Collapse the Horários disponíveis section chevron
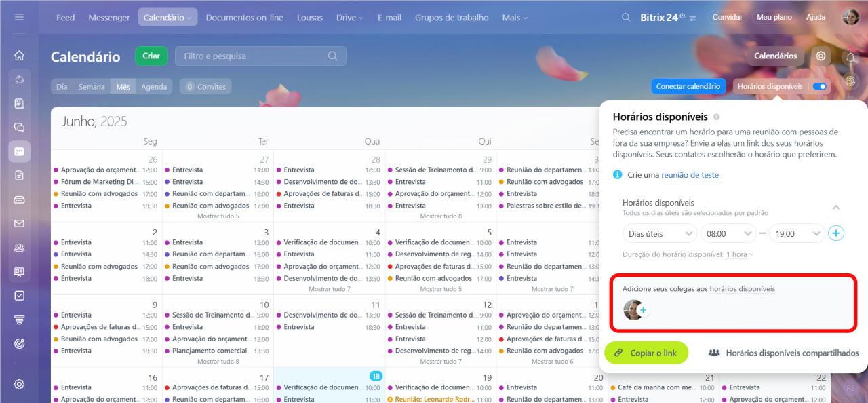 (836, 207)
